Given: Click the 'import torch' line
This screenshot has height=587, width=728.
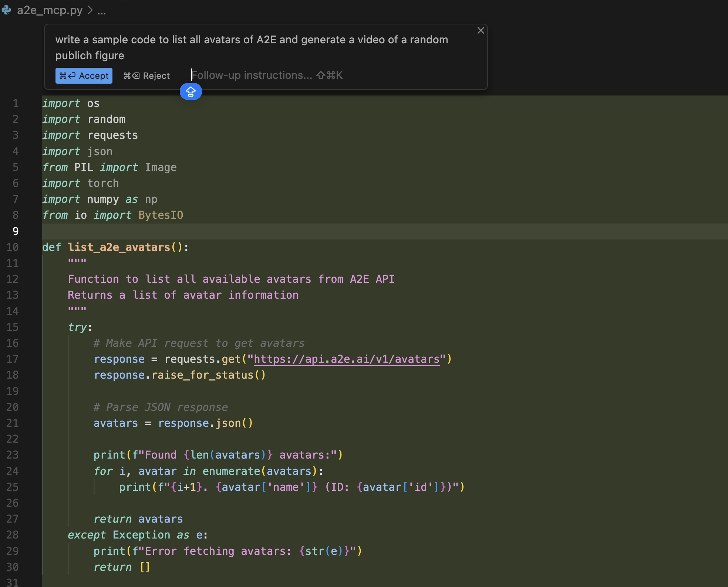Looking at the screenshot, I should pos(80,183).
